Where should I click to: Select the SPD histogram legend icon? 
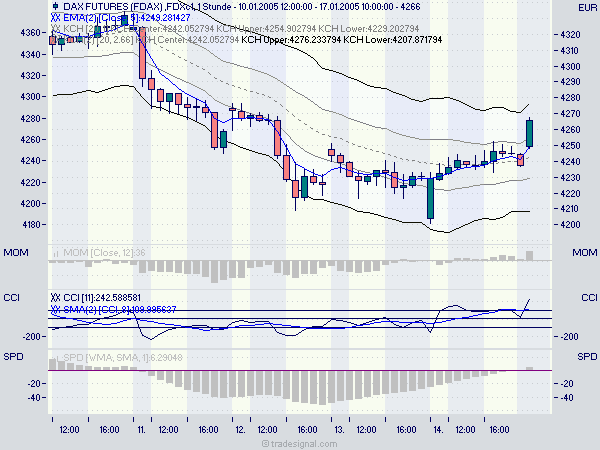(x=55, y=357)
